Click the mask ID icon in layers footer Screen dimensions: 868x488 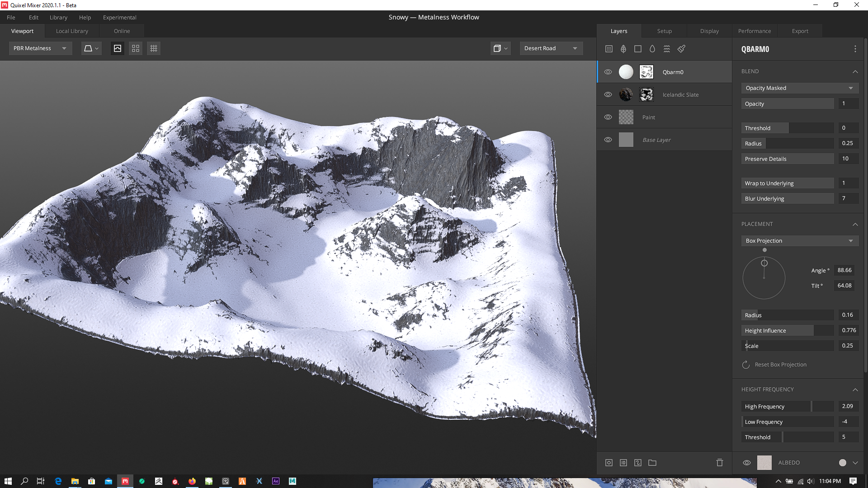pyautogui.click(x=623, y=463)
